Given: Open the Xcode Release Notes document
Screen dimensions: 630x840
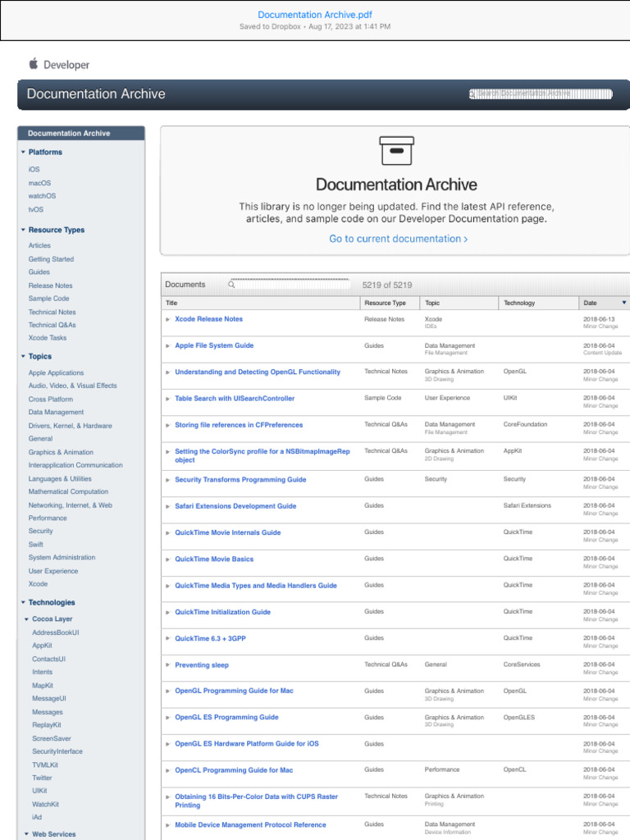Looking at the screenshot, I should coord(209,319).
